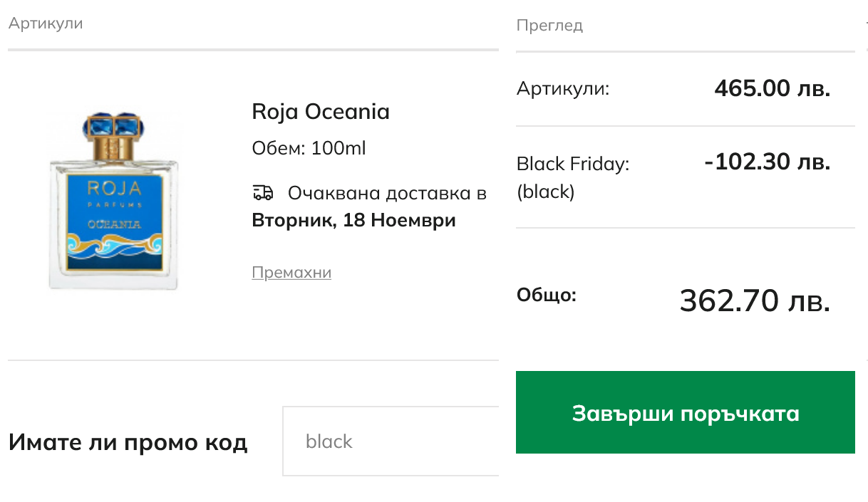The height and width of the screenshot is (502, 868).
Task: Click the Артикули heading above the product
Action: [x=46, y=23]
